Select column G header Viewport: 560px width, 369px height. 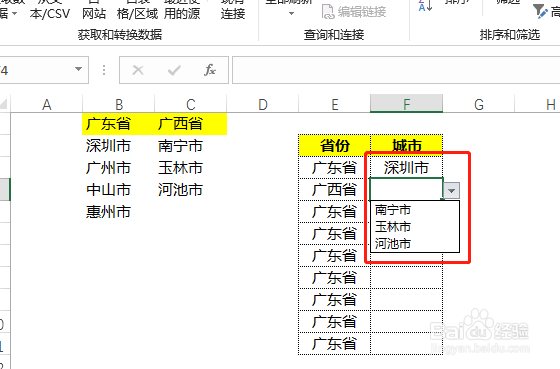(479, 104)
